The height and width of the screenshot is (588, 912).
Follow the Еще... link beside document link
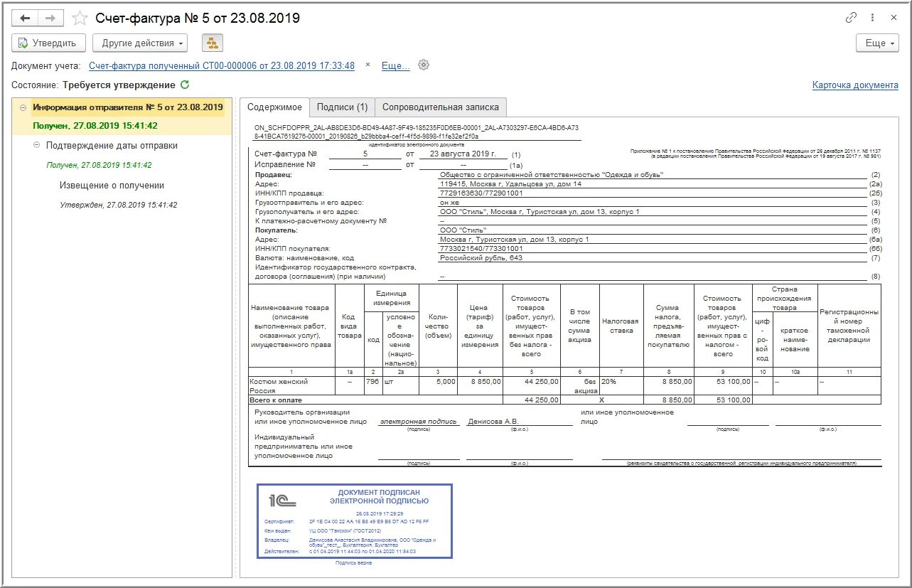click(x=395, y=65)
